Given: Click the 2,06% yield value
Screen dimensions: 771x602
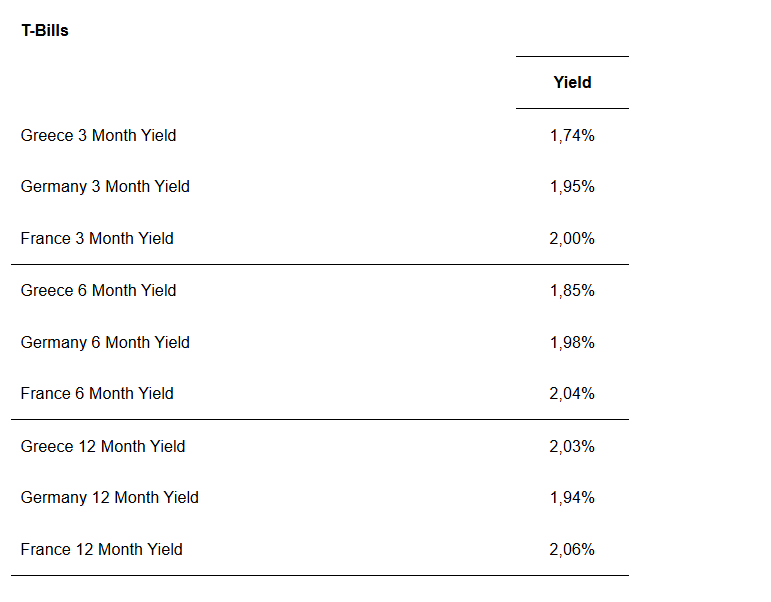Looking at the screenshot, I should pyautogui.click(x=572, y=550).
